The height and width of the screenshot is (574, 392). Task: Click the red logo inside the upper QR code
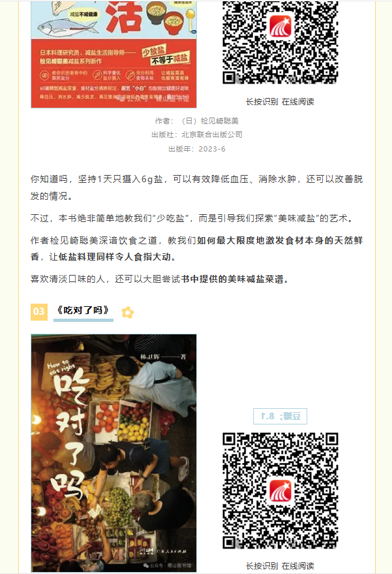280,27
